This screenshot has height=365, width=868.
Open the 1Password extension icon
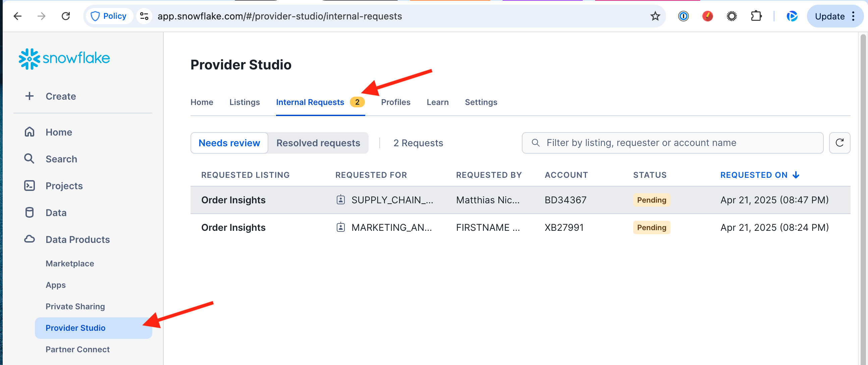[683, 16]
